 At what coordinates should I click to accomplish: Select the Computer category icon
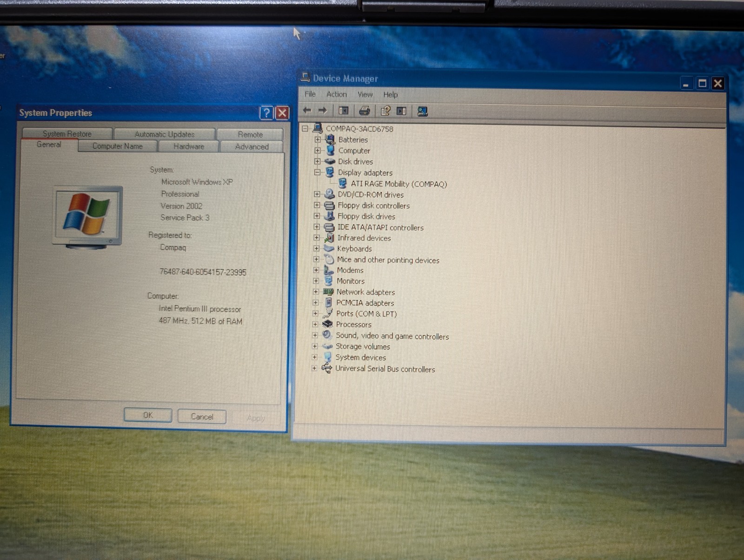[x=330, y=150]
